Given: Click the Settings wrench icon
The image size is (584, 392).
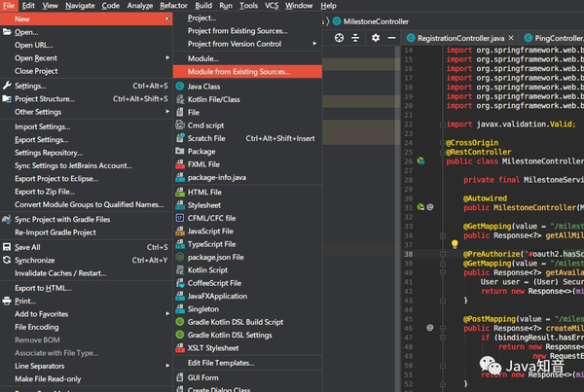Looking at the screenshot, I should coord(7,86).
